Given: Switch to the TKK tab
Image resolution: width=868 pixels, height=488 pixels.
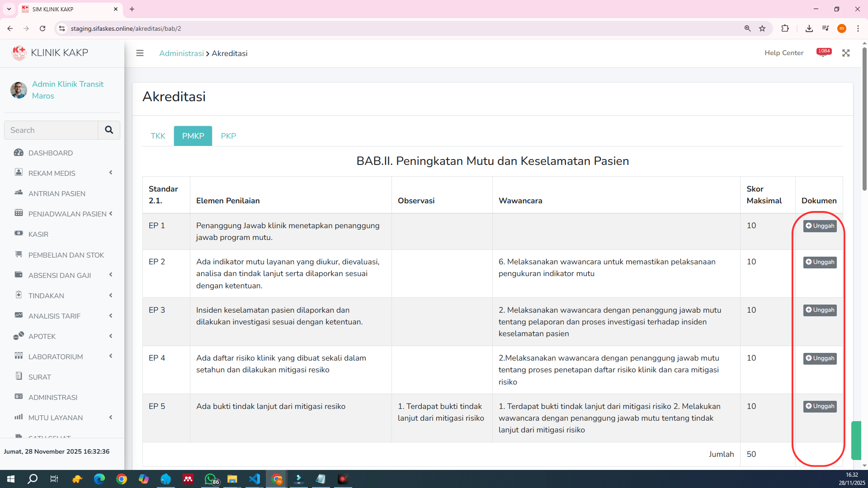Looking at the screenshot, I should pos(158,136).
